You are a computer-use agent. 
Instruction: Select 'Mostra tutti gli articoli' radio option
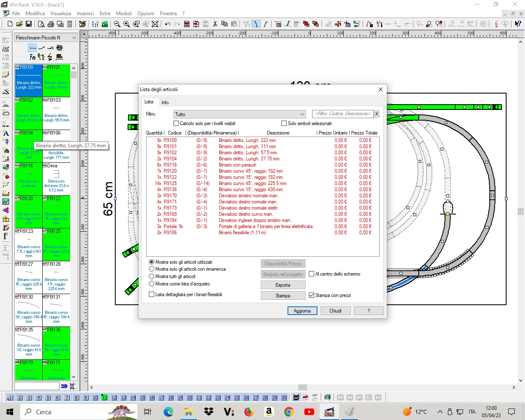pyautogui.click(x=152, y=276)
